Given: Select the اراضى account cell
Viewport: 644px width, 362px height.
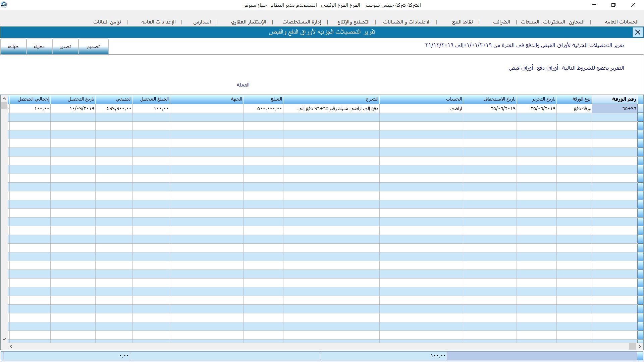Looking at the screenshot, I should [x=421, y=108].
